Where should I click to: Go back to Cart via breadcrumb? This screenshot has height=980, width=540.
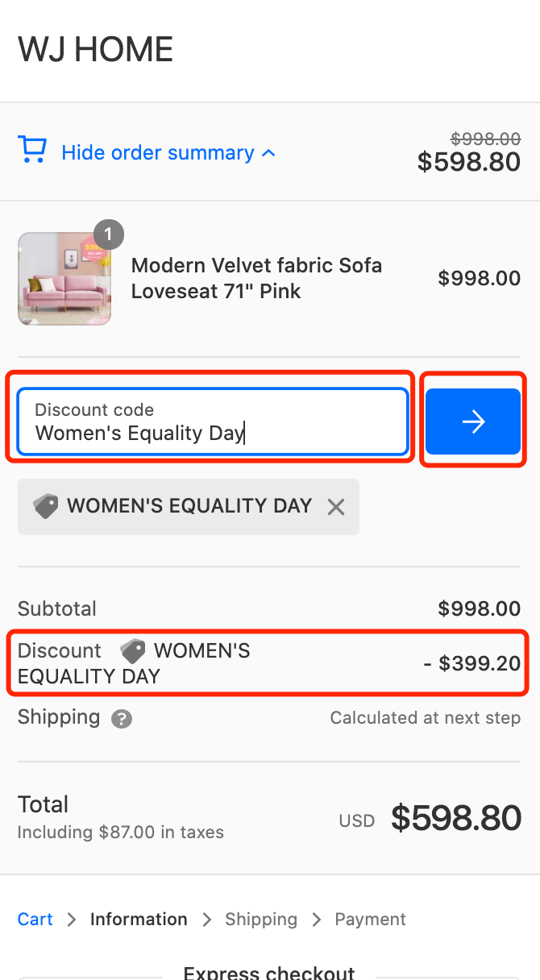coord(35,920)
